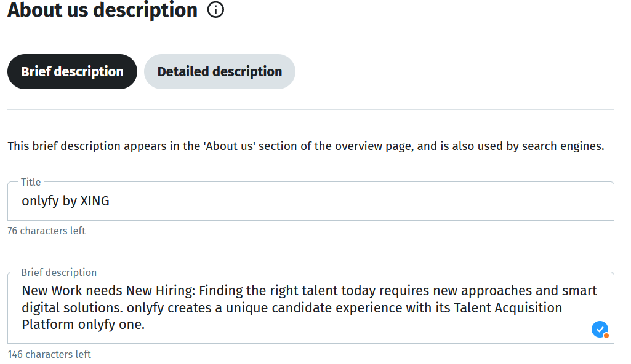Click the helper text mentioning search engines

305,146
